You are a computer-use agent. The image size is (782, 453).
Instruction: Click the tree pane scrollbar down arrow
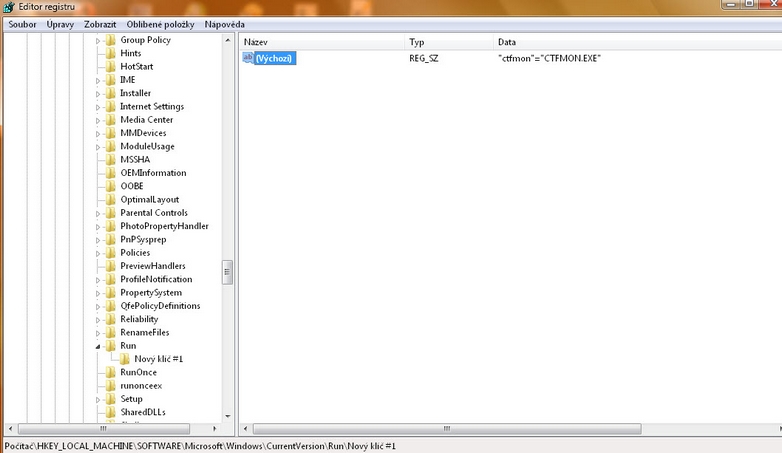228,415
